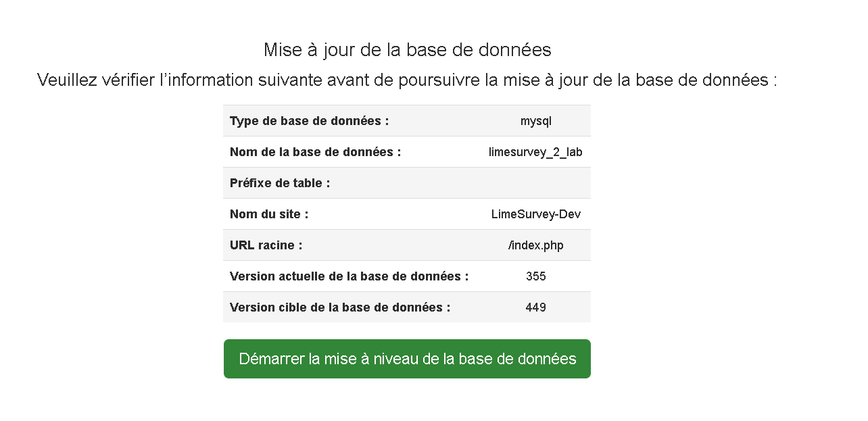Select the 'Préfixe de table' label
The width and height of the screenshot is (868, 421).
tap(280, 183)
